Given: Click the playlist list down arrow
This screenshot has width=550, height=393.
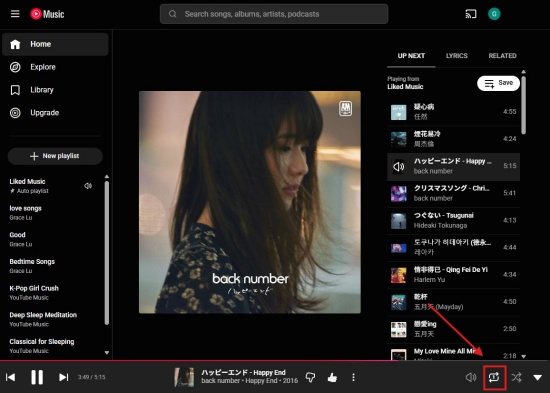Looking at the screenshot, I should (x=107, y=353).
